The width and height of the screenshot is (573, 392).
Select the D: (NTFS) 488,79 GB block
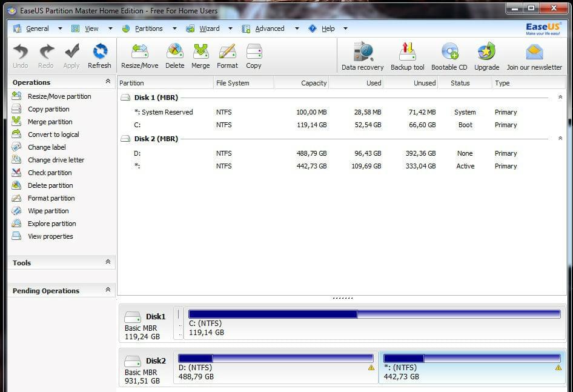click(x=276, y=368)
